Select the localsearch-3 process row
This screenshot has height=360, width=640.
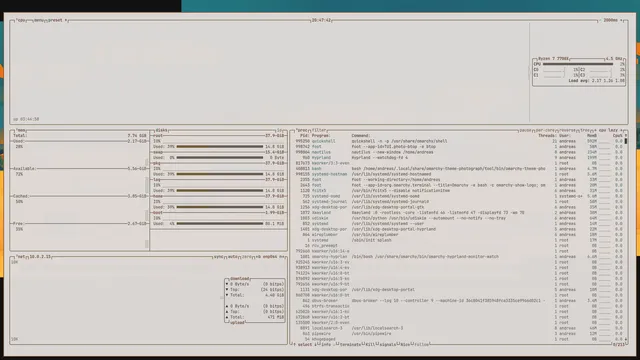459,328
